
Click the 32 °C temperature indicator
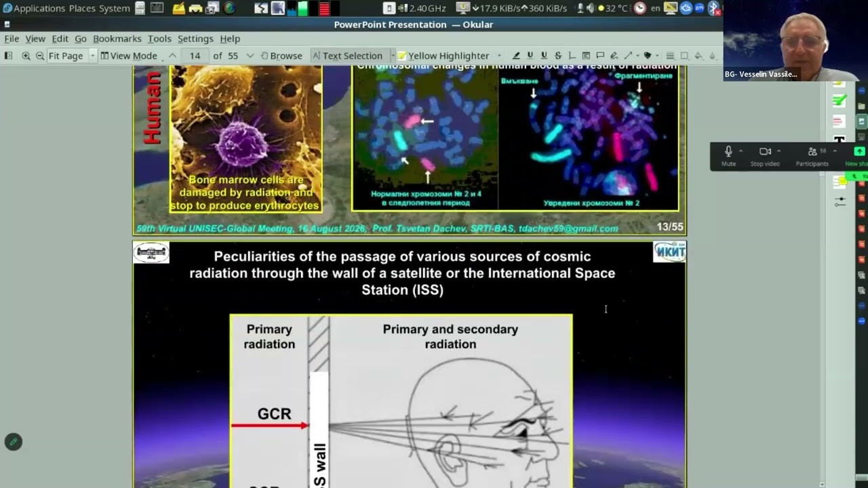tap(612, 8)
